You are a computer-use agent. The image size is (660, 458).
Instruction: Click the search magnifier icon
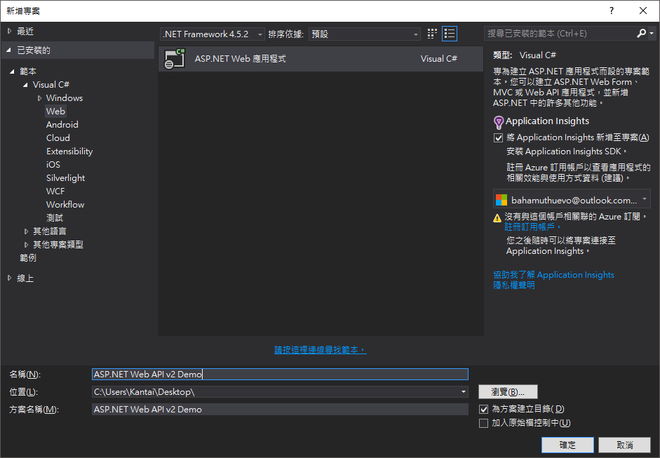[x=641, y=33]
